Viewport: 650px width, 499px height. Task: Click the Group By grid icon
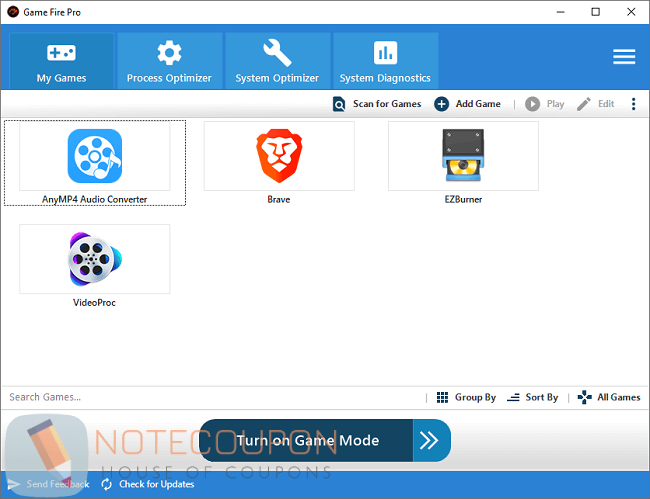click(442, 397)
